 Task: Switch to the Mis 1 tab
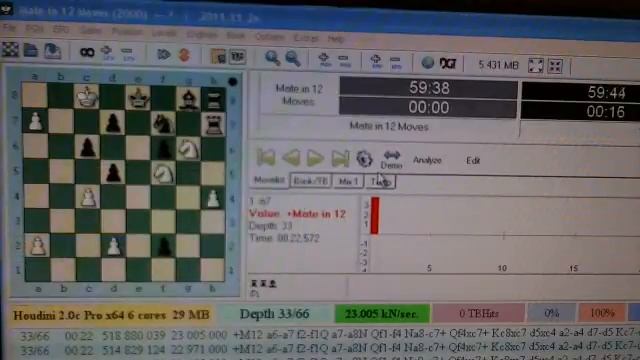tap(349, 181)
